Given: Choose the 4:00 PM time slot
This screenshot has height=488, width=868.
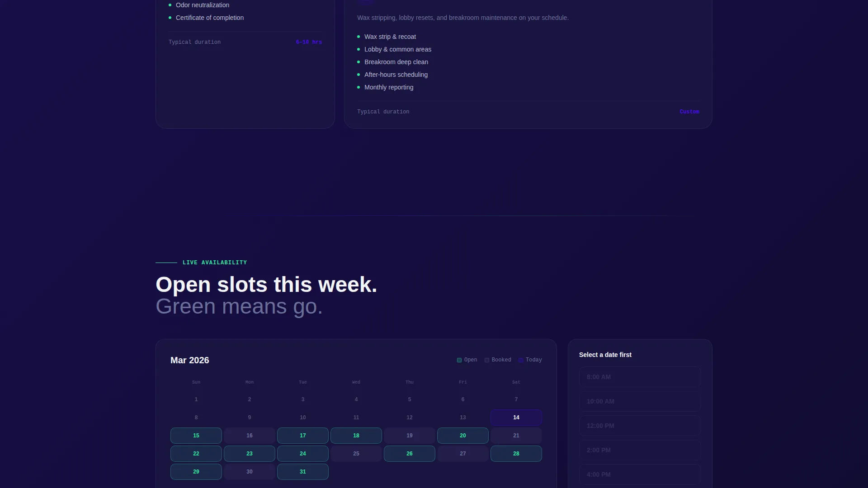Looking at the screenshot, I should pyautogui.click(x=640, y=474).
